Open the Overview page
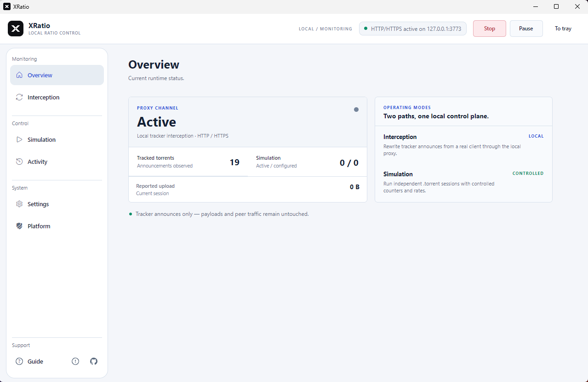588x382 pixels. [57, 75]
